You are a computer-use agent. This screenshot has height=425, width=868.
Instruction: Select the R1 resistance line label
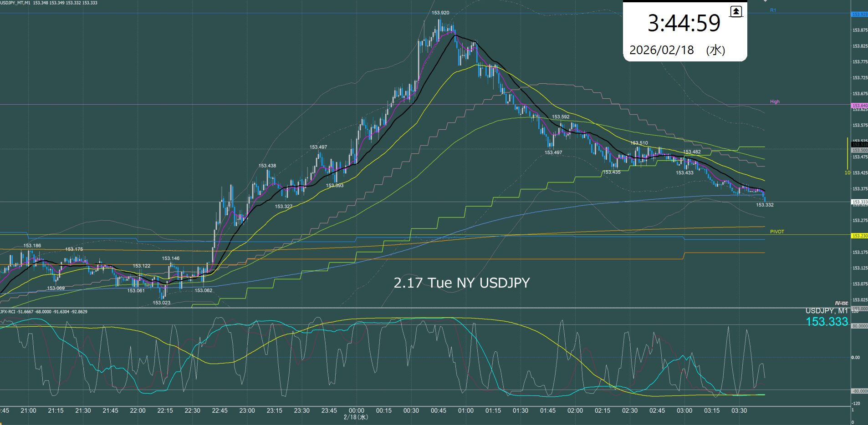click(773, 10)
